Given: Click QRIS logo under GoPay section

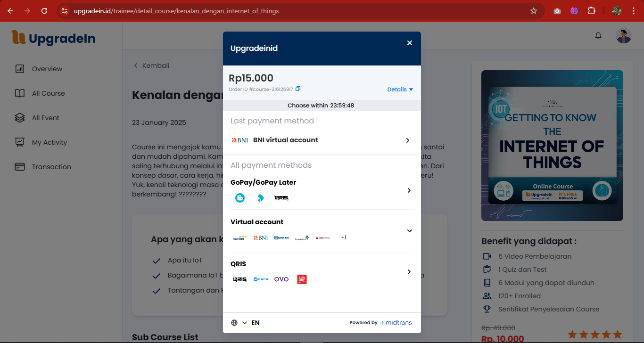Looking at the screenshot, I should point(281,198).
